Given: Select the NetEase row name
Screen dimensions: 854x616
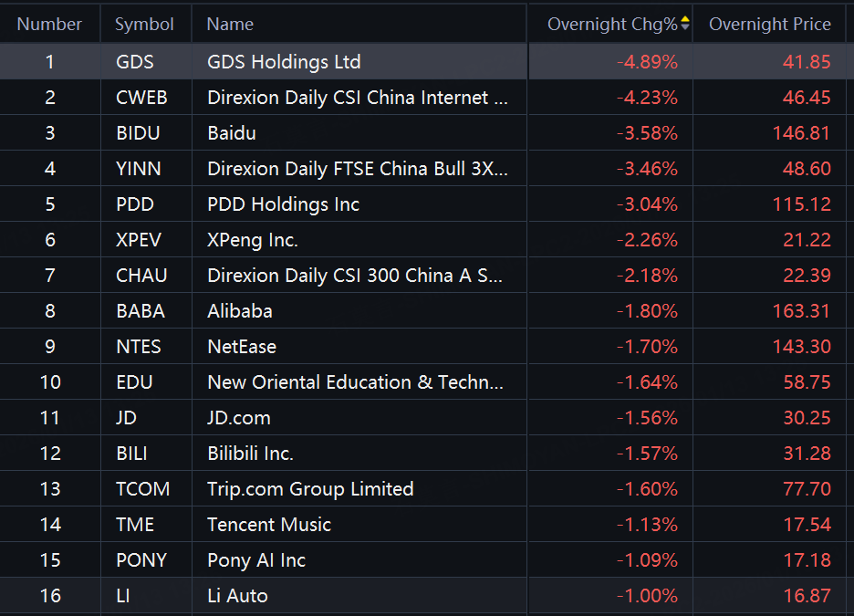Looking at the screenshot, I should [x=242, y=347].
